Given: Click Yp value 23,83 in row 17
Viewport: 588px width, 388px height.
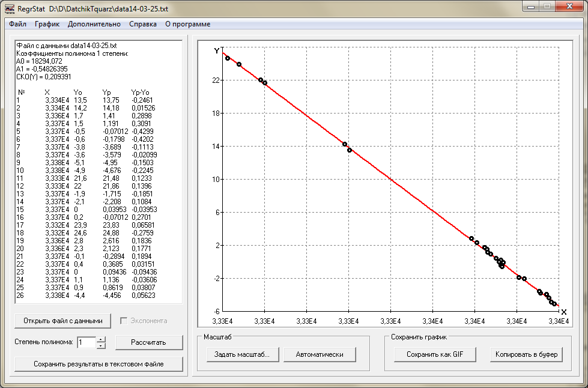Looking at the screenshot, I should tap(111, 225).
